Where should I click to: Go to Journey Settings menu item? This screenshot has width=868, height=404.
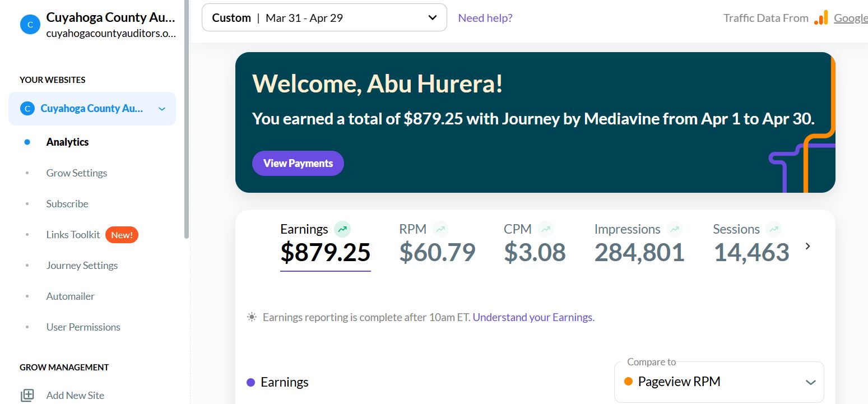pos(82,265)
